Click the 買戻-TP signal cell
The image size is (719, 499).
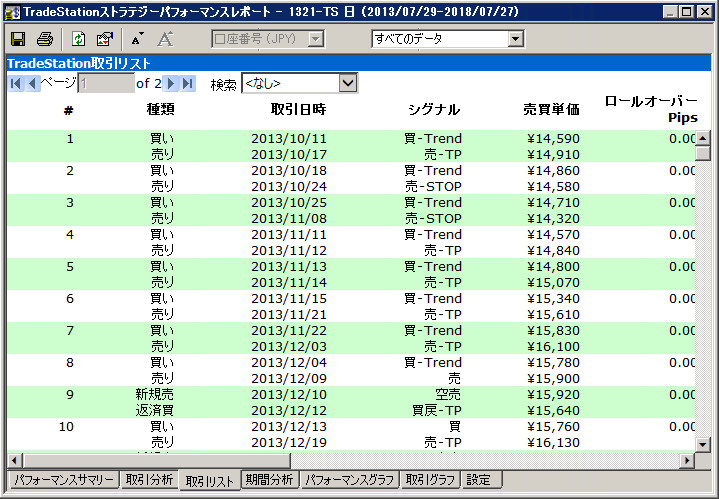[437, 410]
